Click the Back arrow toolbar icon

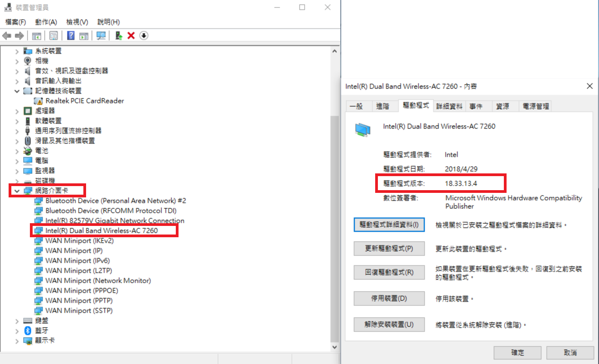pos(7,36)
